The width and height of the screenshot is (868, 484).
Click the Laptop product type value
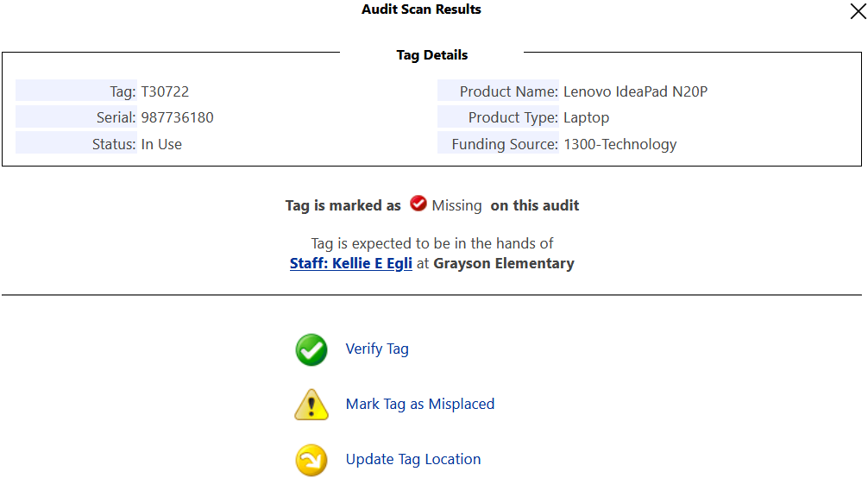pyautogui.click(x=586, y=118)
